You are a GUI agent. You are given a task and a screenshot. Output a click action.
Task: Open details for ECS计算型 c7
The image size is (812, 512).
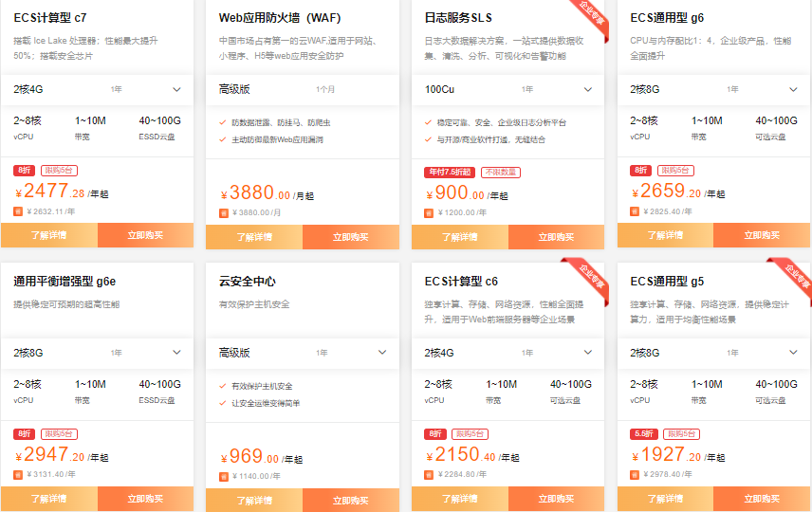click(49, 235)
